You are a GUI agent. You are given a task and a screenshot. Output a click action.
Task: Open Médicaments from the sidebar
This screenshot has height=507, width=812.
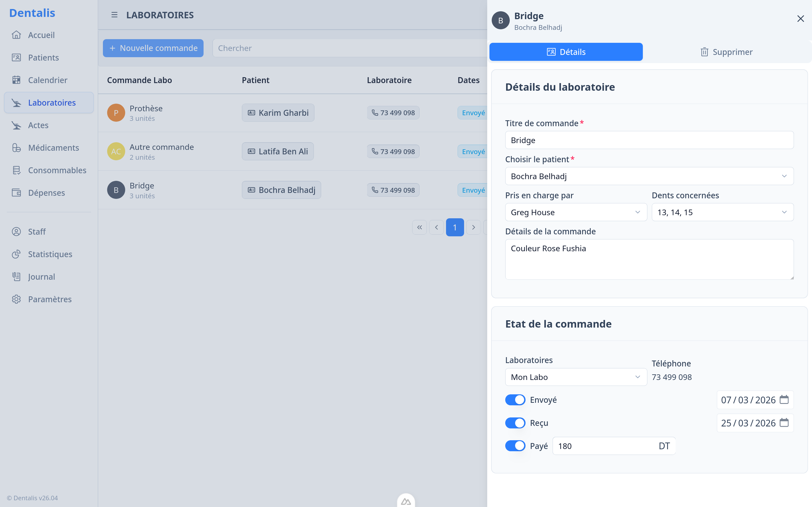pyautogui.click(x=53, y=148)
